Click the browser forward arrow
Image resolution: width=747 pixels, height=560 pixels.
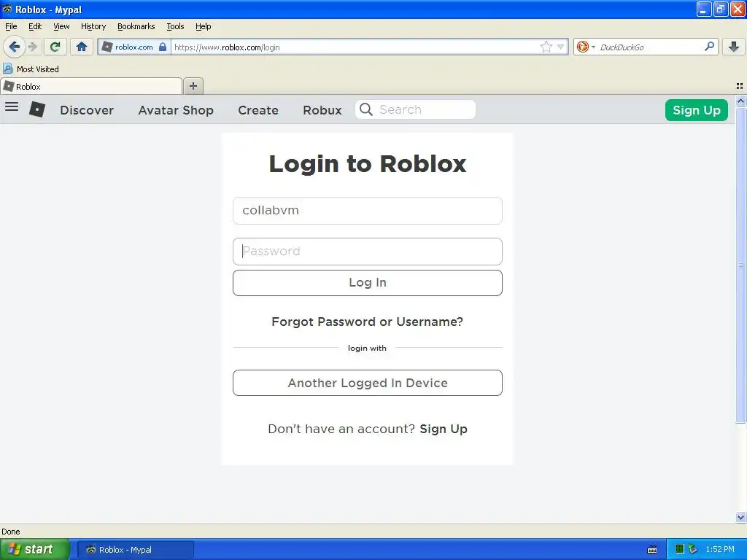coord(32,47)
